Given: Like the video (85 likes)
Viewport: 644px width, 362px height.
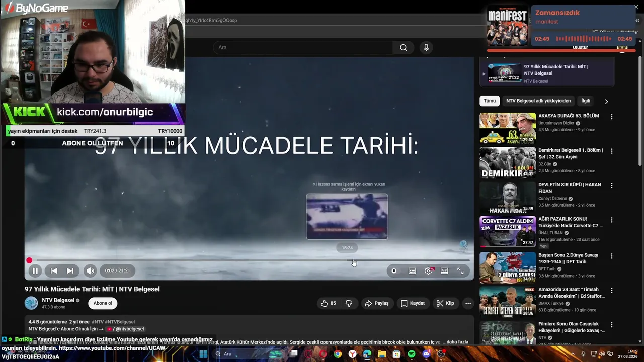Looking at the screenshot, I should [x=328, y=303].
